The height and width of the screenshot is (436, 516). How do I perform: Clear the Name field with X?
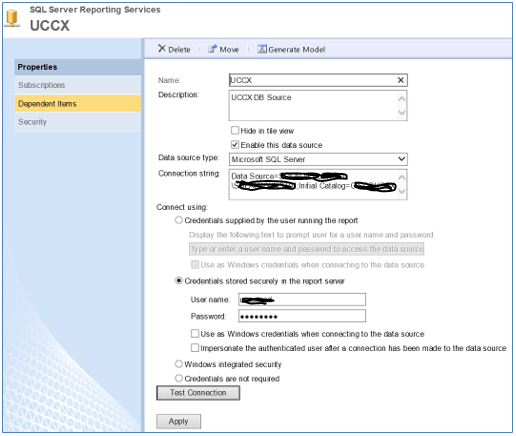401,80
